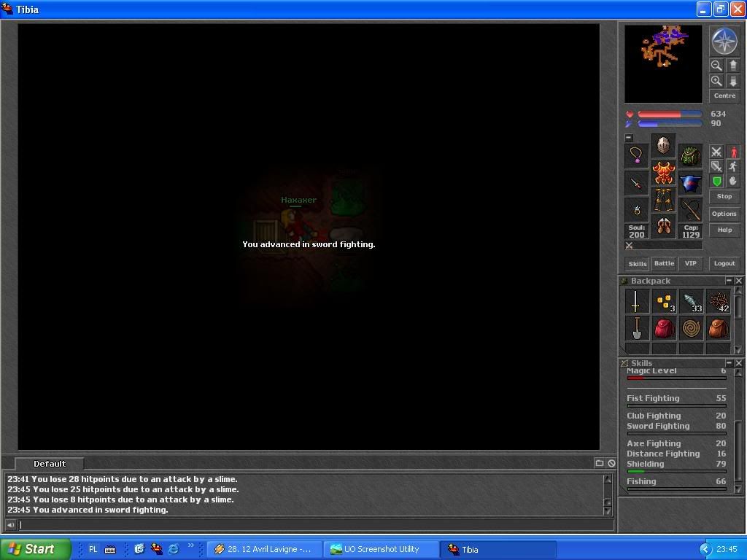Click the Sword Fighting skill row
The width and height of the screenshot is (747, 560).
[x=676, y=426]
